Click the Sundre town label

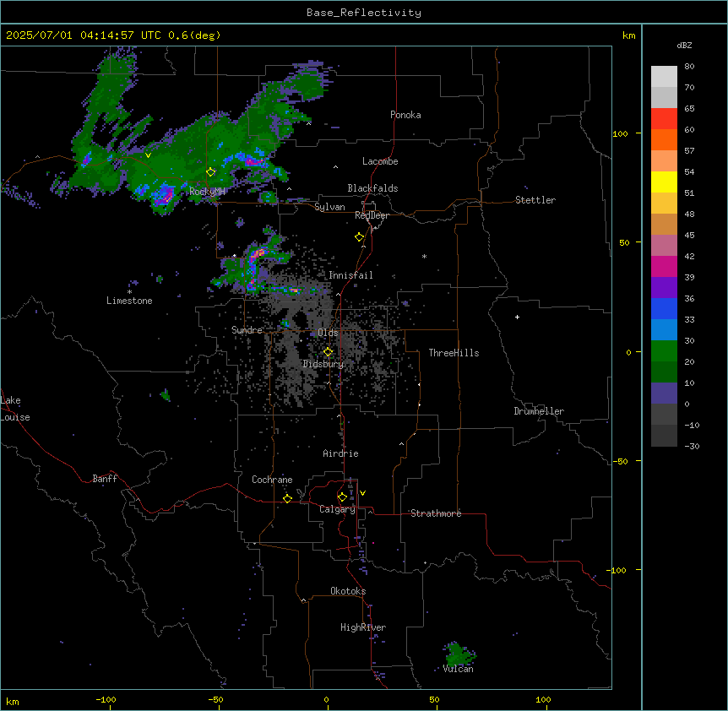247,330
